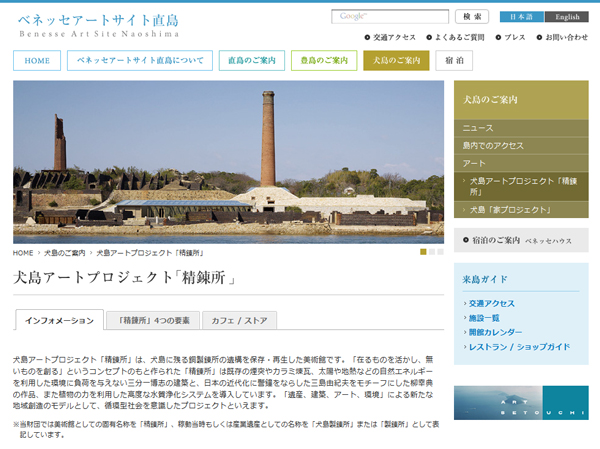Screen dimensions: 600x449
Task: Click the 犬島のご案内 sidebar heading
Action: click(x=521, y=100)
